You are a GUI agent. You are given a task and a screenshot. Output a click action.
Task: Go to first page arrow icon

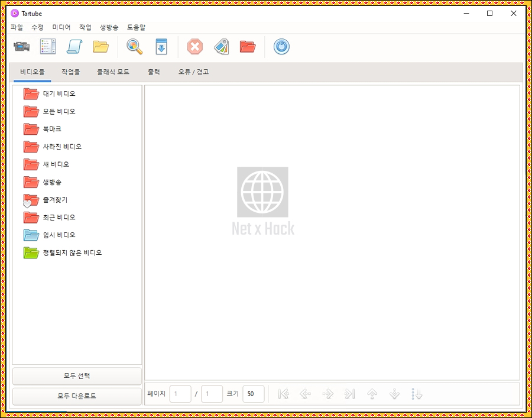coord(283,394)
